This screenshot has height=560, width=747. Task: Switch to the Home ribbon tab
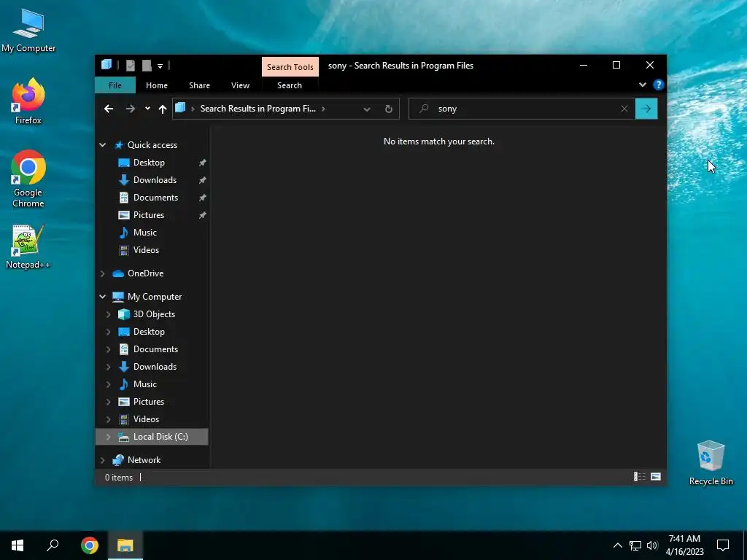157,85
